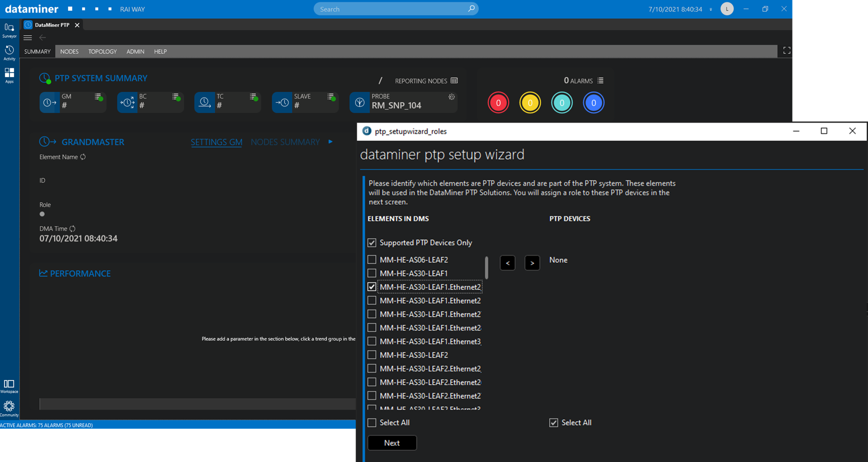The width and height of the screenshot is (868, 462).
Task: Check the MM-HE-AS30-LEAF1.Ethernet3 element
Action: coord(372,341)
